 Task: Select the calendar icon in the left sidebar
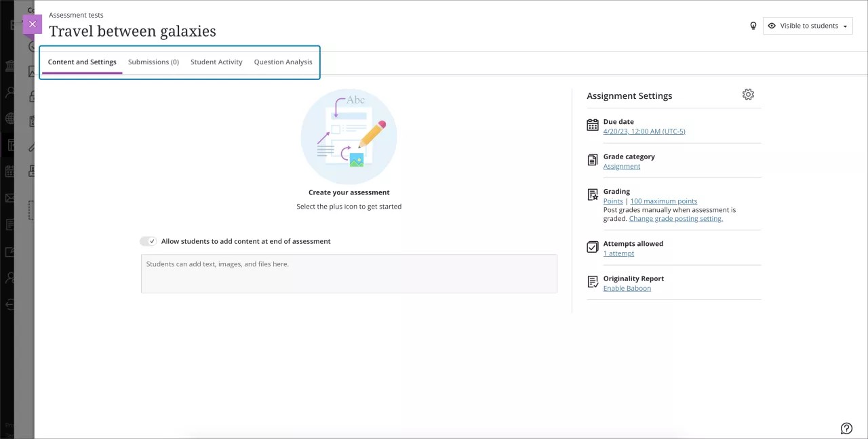point(10,171)
